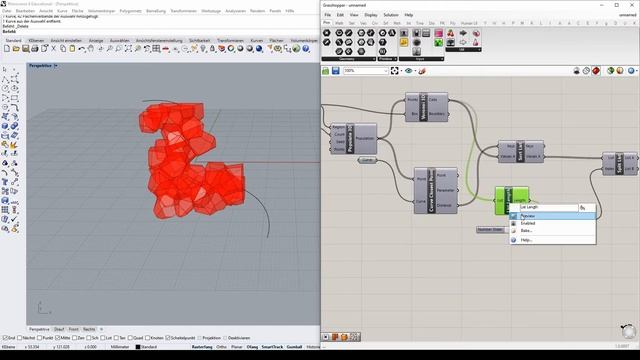Toggle Gumball in Rhino status bar
Image resolution: width=640 pixels, height=360 pixels.
294,347
